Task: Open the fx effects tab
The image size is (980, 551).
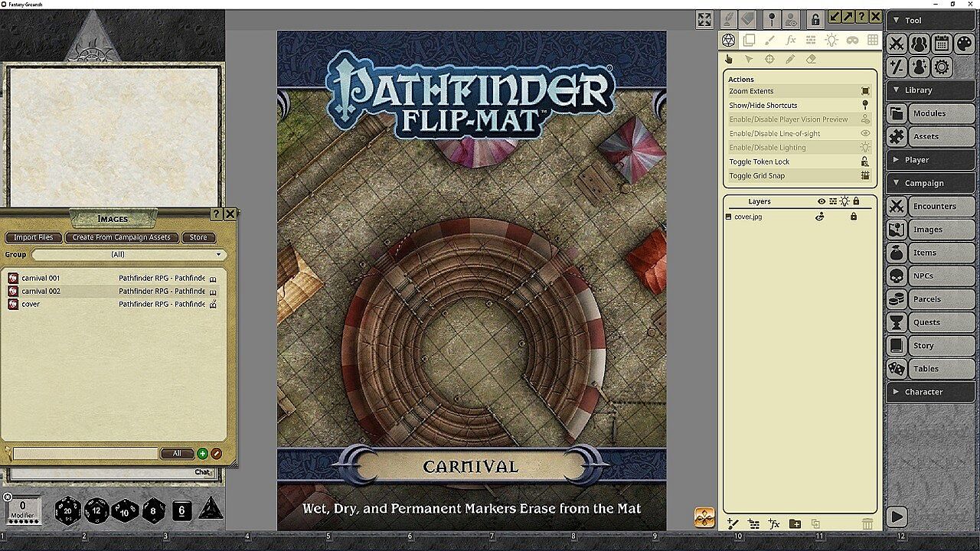Action: click(791, 41)
